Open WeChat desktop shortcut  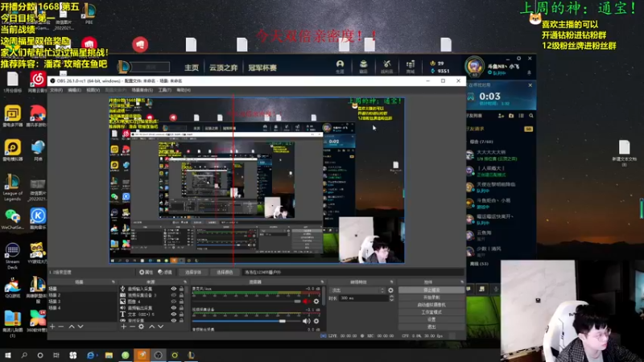13,220
